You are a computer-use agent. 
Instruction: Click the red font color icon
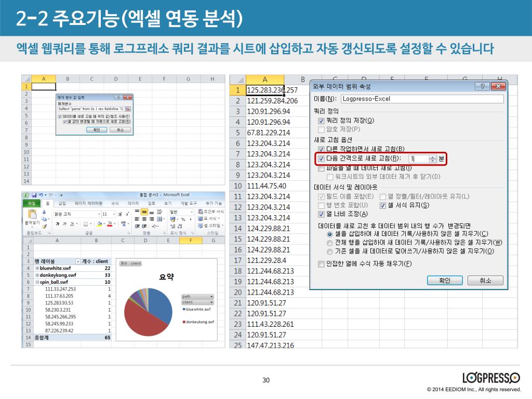click(x=110, y=224)
